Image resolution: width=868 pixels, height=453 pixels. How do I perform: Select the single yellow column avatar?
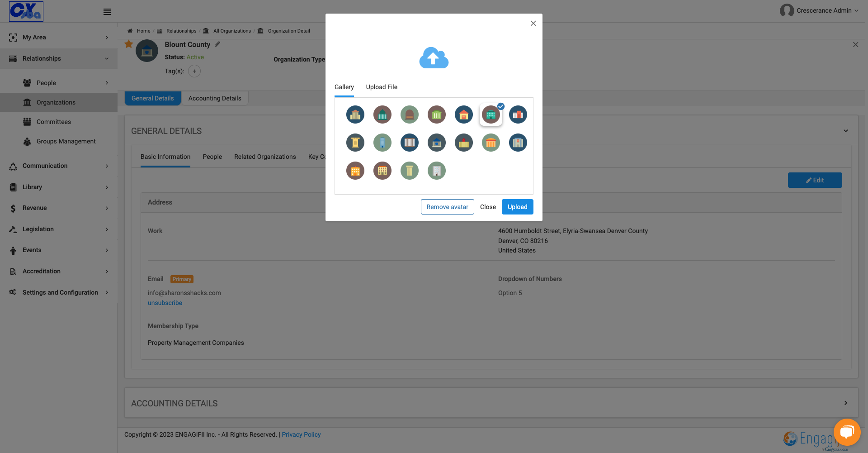click(410, 171)
